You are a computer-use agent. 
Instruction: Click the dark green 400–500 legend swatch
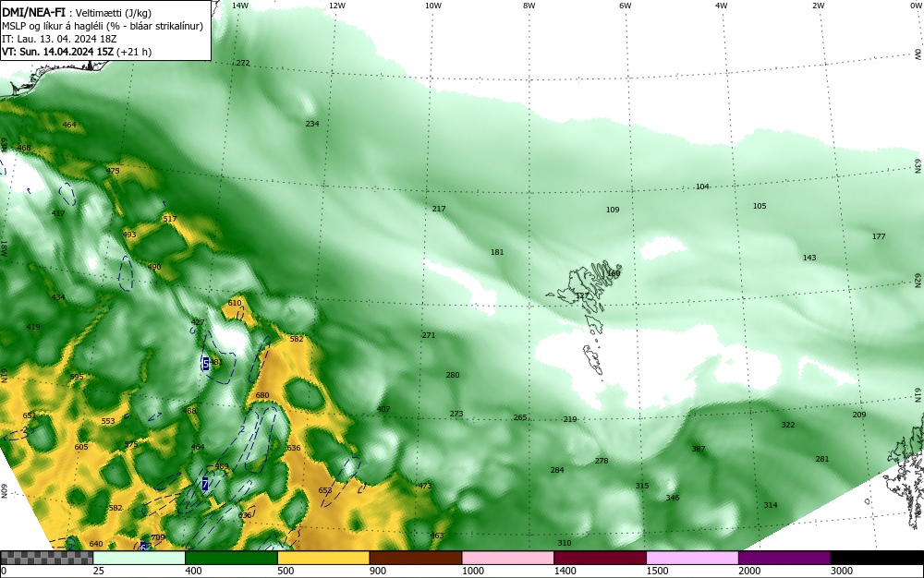click(x=231, y=558)
